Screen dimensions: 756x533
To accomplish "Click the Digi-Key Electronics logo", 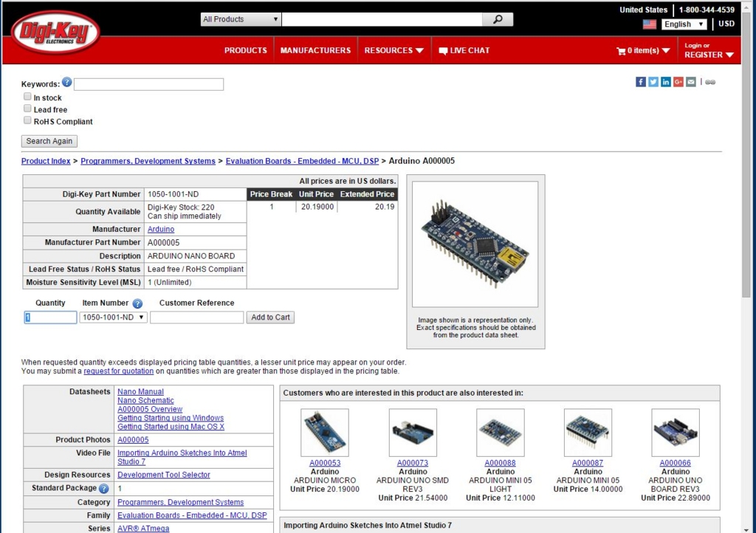I will 55,32.
